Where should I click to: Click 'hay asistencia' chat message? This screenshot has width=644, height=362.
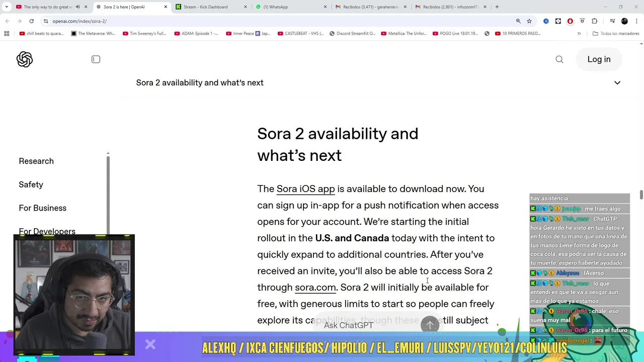point(549,198)
